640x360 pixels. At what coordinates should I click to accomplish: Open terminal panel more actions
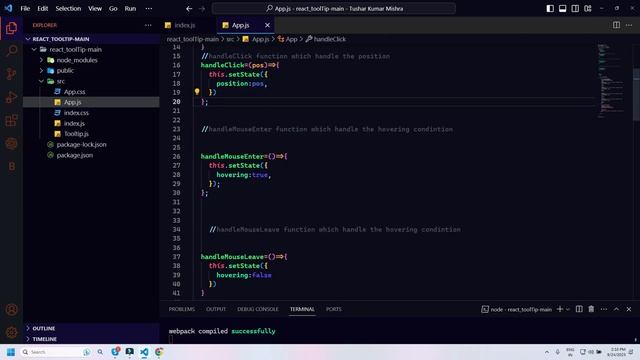tap(604, 309)
